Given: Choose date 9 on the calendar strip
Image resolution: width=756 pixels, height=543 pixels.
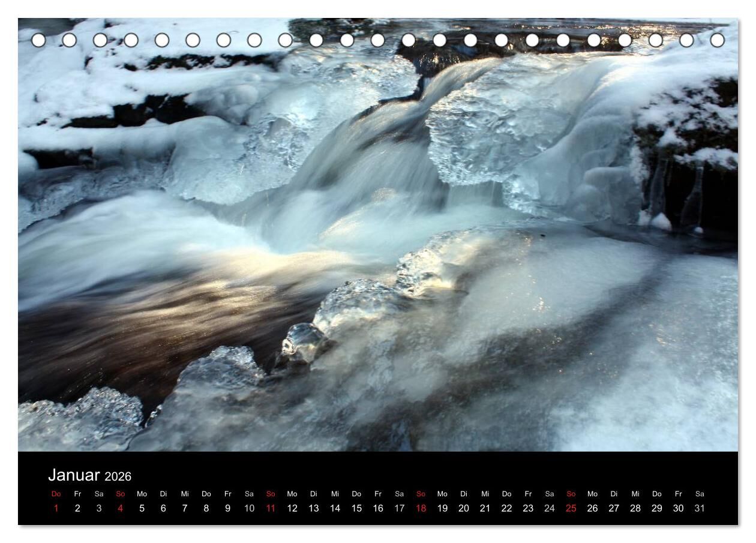Looking at the screenshot, I should click(x=227, y=508).
